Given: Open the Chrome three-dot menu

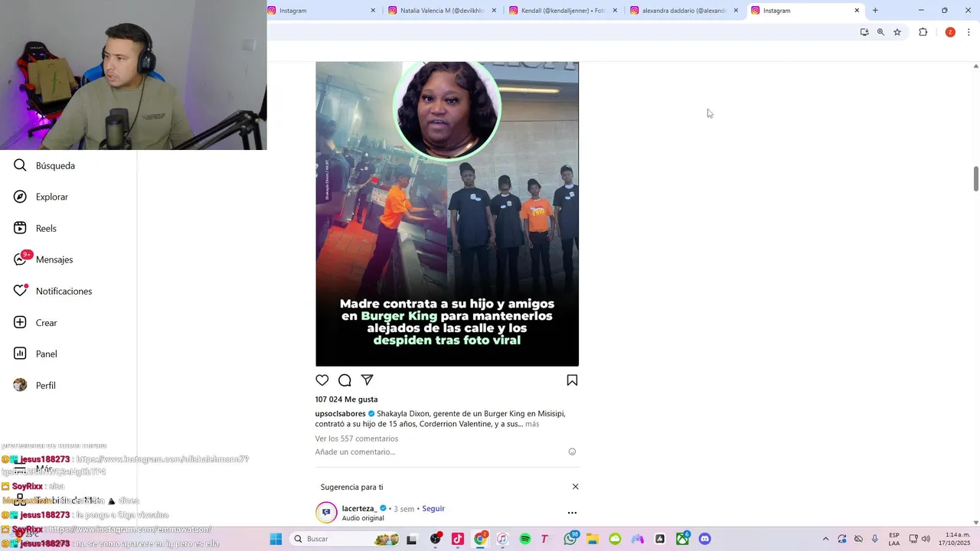Looking at the screenshot, I should click(x=969, y=32).
